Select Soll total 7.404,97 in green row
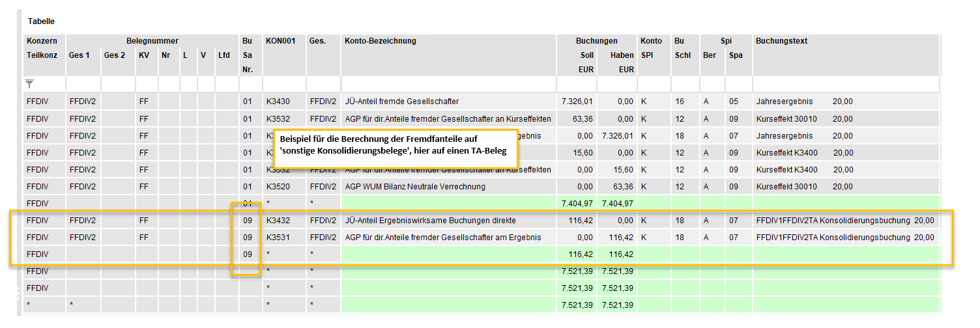980x328 pixels. [x=577, y=204]
